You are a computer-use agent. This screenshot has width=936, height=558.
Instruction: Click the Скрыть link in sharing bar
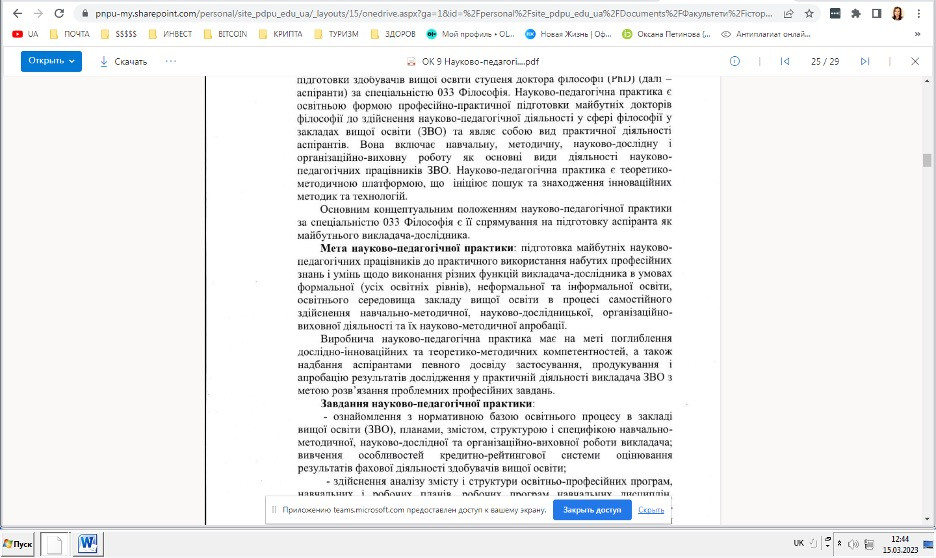point(651,510)
